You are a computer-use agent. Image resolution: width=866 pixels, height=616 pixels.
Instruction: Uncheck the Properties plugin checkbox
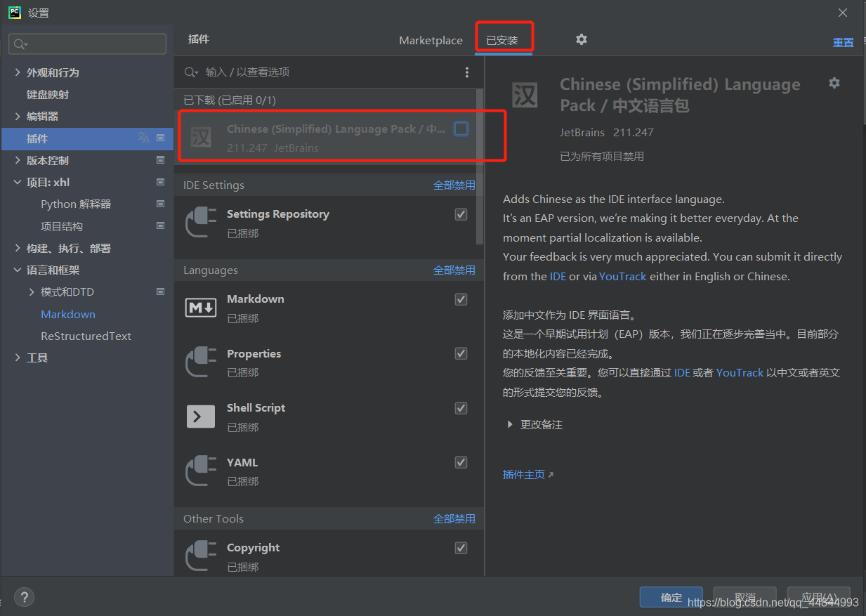[461, 353]
